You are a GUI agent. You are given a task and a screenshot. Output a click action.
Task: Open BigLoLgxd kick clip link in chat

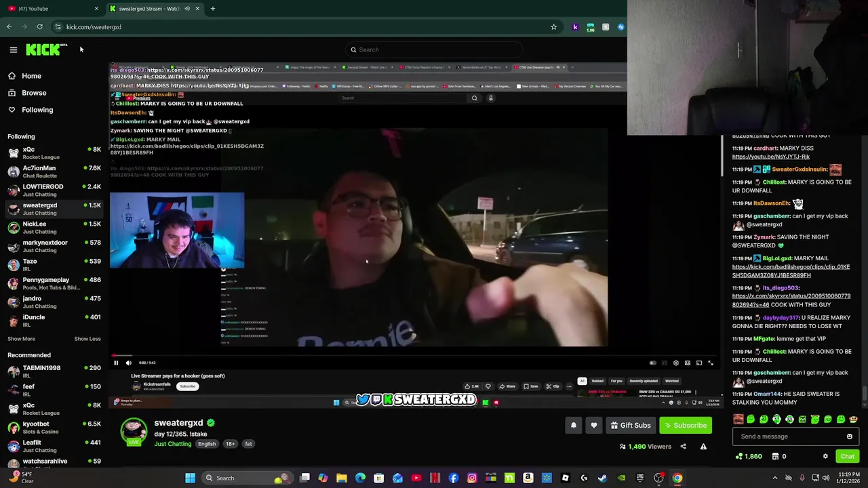point(791,271)
